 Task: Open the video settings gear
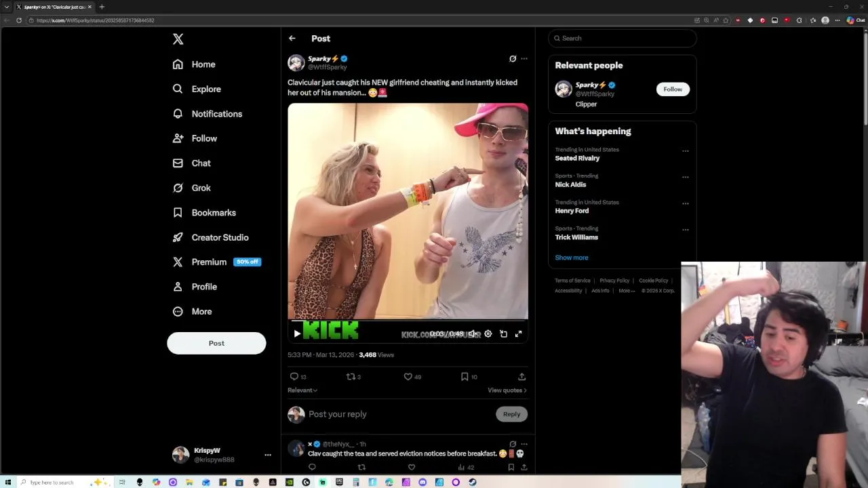(488, 333)
